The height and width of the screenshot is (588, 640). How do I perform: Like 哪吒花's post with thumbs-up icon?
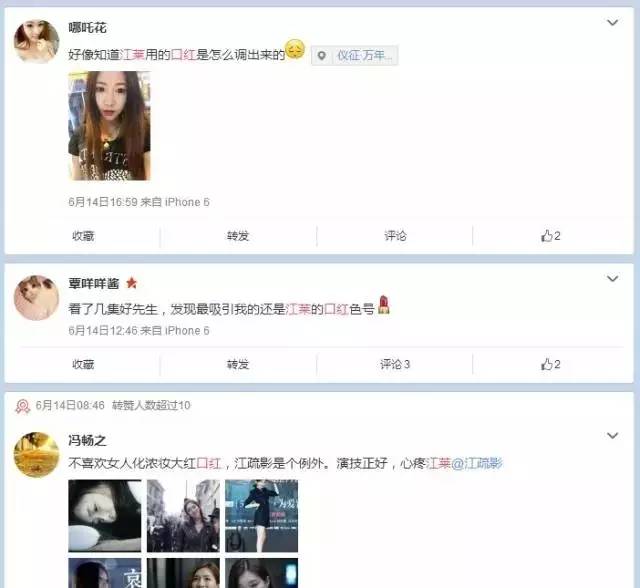(x=550, y=235)
